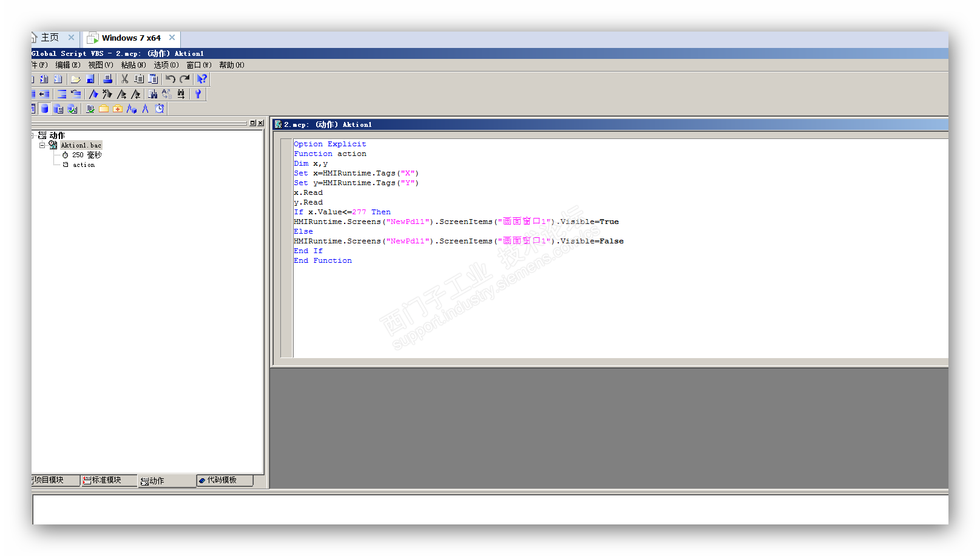
Task: Open a script file with the folder icon
Action: 75,79
